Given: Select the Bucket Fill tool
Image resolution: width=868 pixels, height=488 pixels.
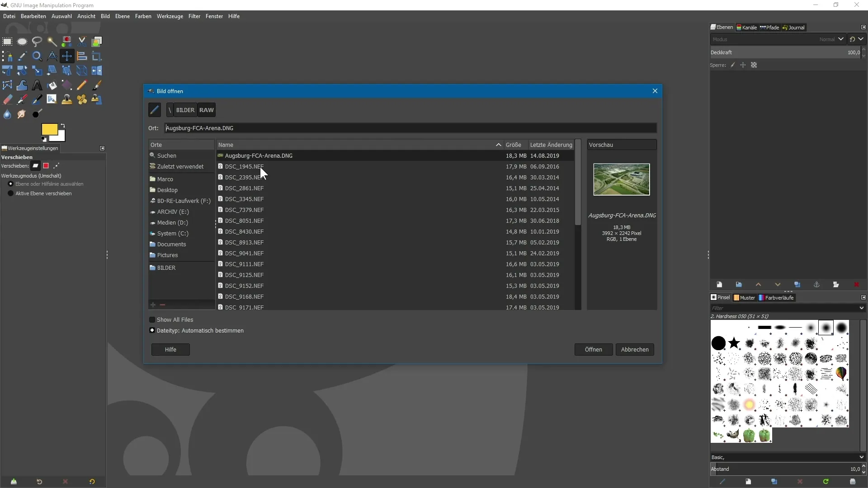Looking at the screenshot, I should pos(52,85).
